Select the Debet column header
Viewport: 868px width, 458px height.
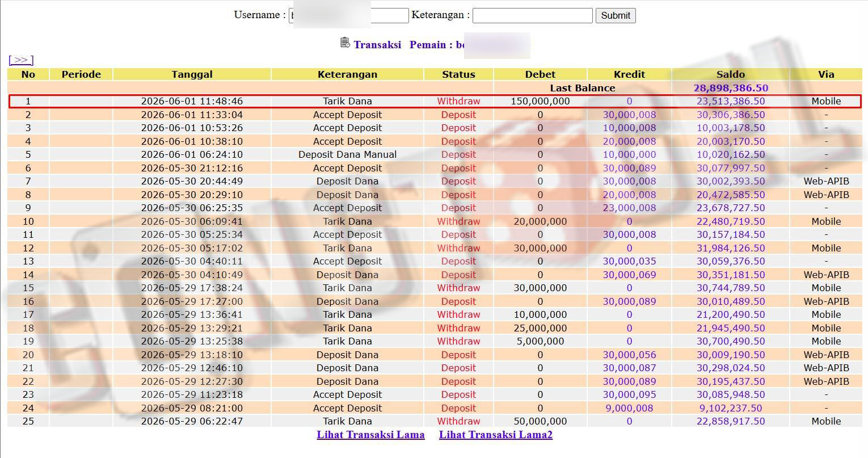[x=540, y=74]
